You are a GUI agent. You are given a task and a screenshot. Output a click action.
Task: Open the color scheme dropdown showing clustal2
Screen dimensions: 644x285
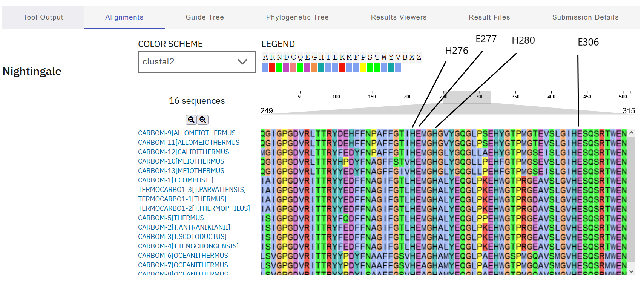[x=197, y=62]
